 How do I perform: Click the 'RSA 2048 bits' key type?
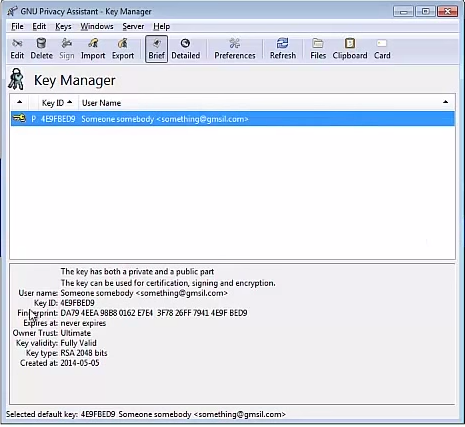[x=84, y=353]
